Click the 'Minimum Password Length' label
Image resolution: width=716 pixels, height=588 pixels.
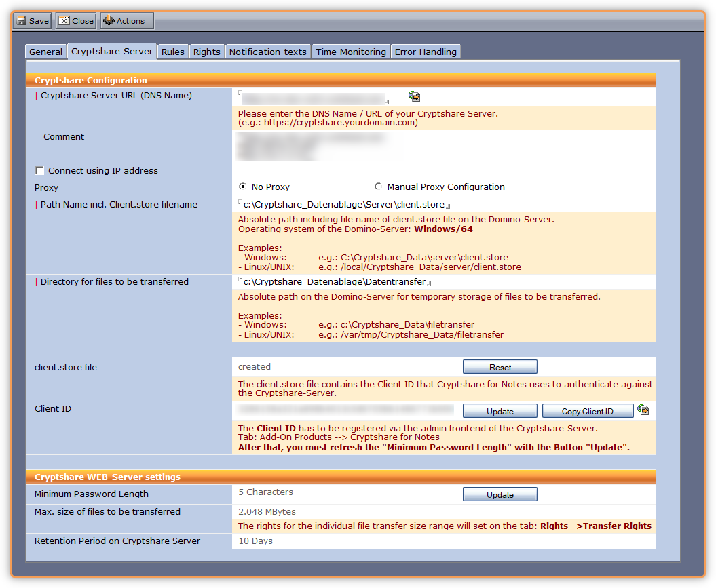pos(92,494)
